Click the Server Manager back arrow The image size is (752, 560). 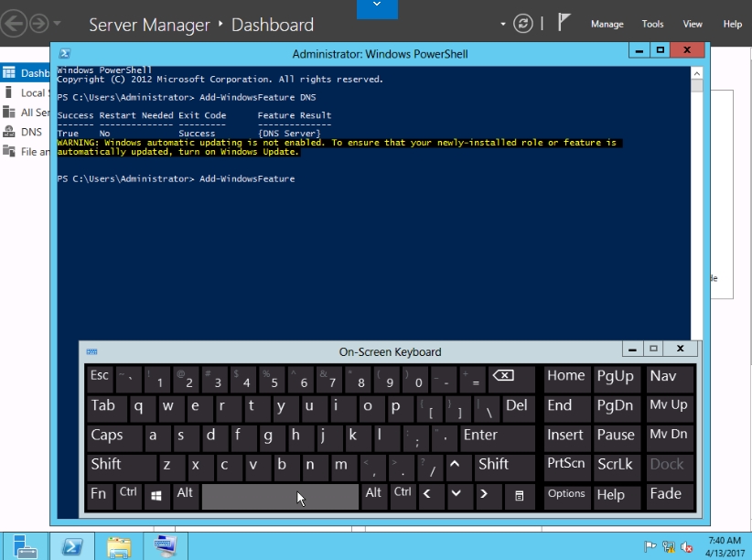(x=13, y=23)
